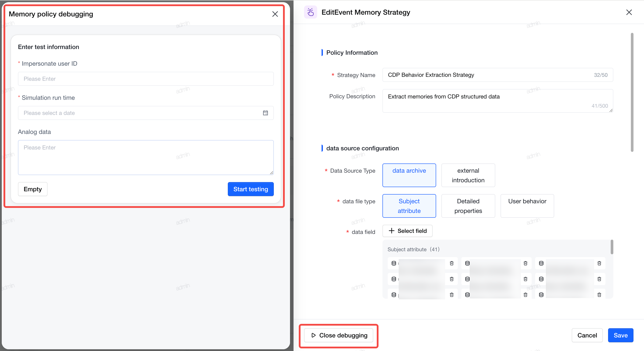The width and height of the screenshot is (644, 351).
Task: Clear the form with Empty button
Action: [x=33, y=189]
